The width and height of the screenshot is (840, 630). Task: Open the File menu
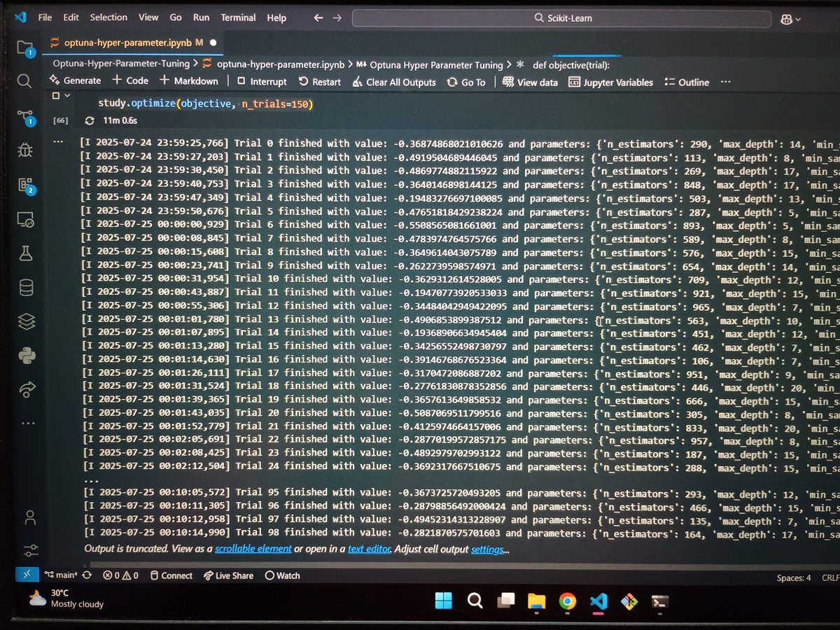[45, 17]
